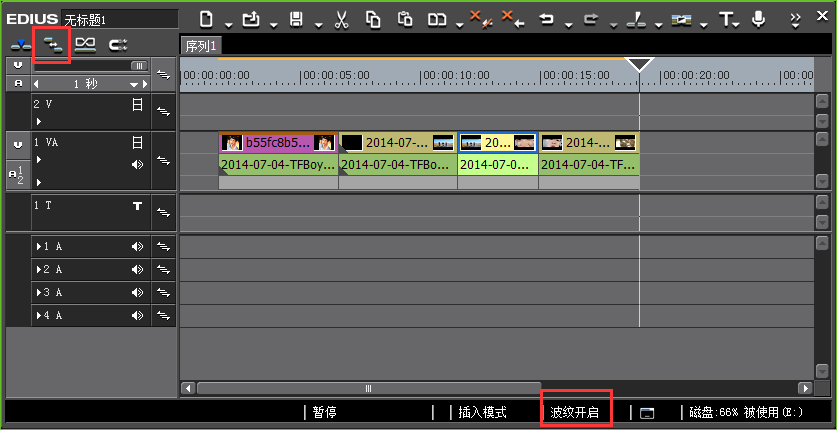837x430 pixels.
Task: Open the Open Project dropdown arrow
Action: tap(273, 25)
